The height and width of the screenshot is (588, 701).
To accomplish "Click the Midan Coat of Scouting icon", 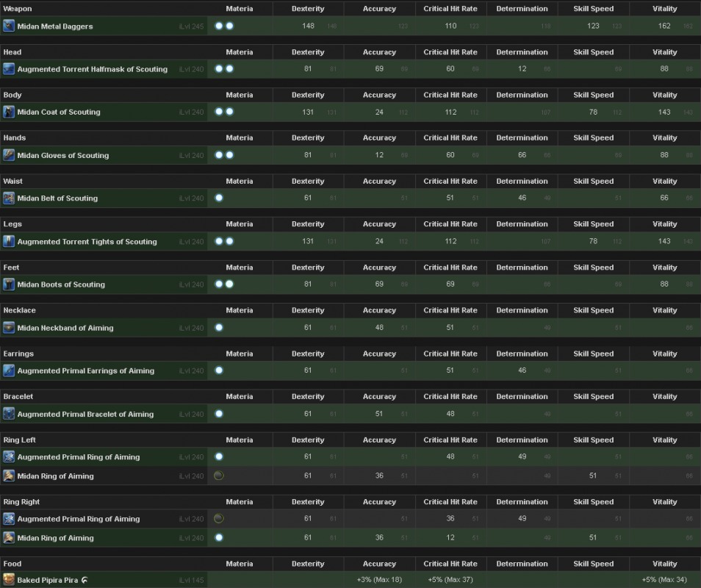I will (x=9, y=112).
